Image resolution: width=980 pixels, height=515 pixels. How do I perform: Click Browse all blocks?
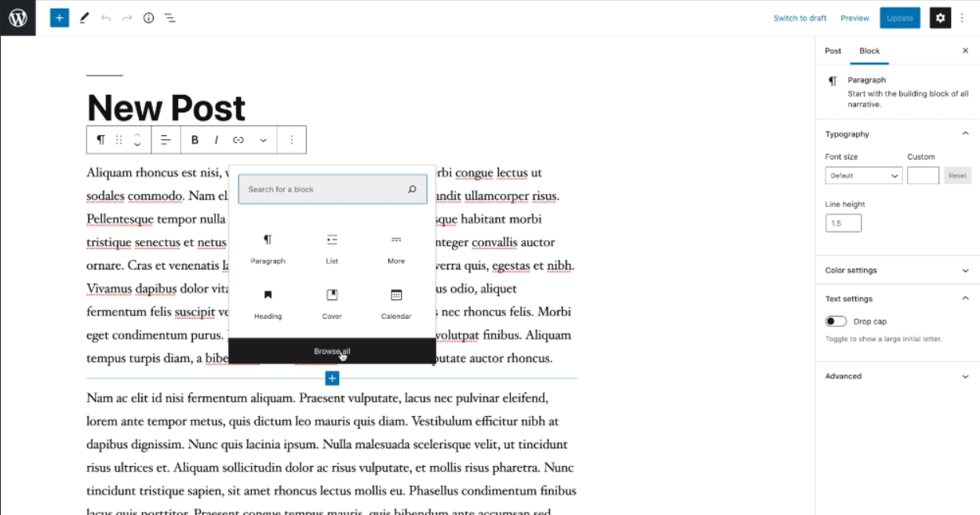(332, 351)
